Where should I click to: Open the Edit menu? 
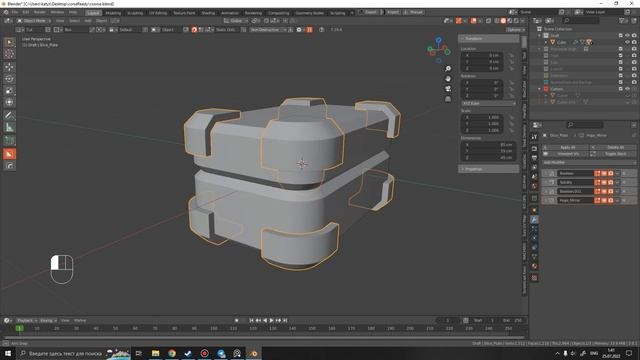coord(26,12)
